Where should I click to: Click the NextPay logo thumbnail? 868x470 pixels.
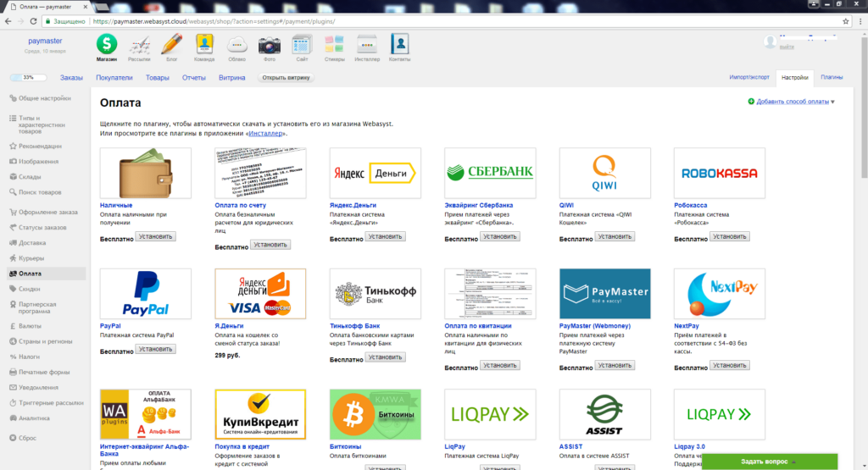click(x=720, y=294)
